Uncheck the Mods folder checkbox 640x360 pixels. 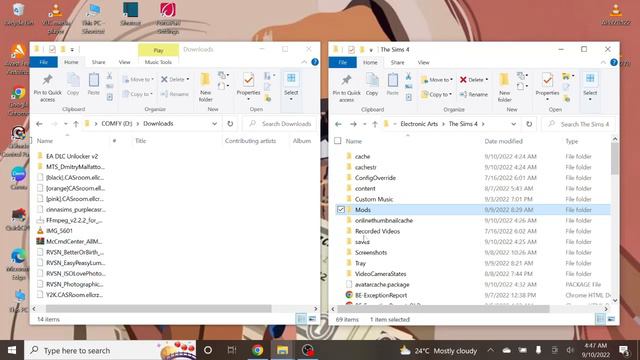[x=340, y=210]
